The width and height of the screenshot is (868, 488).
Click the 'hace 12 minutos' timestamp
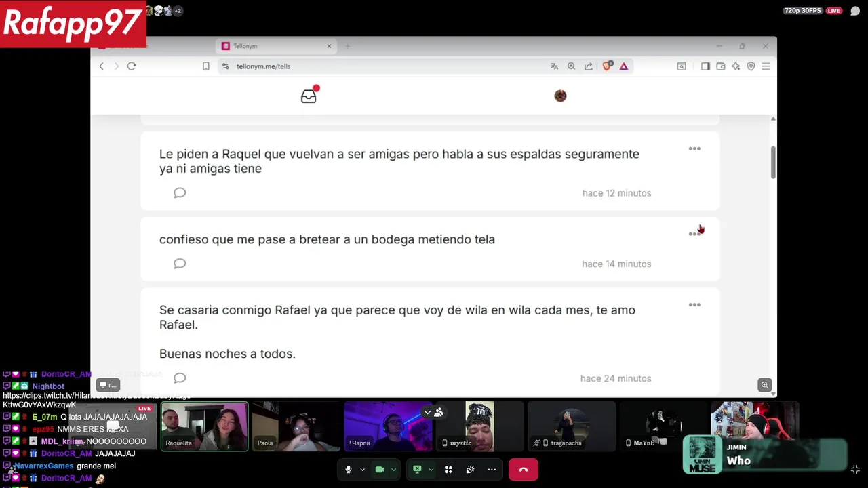pyautogui.click(x=616, y=193)
